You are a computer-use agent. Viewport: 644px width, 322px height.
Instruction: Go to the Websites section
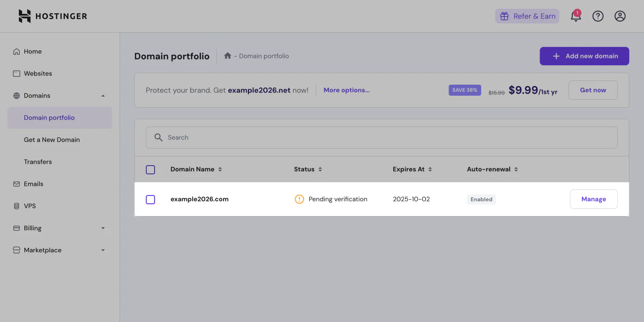click(x=38, y=73)
